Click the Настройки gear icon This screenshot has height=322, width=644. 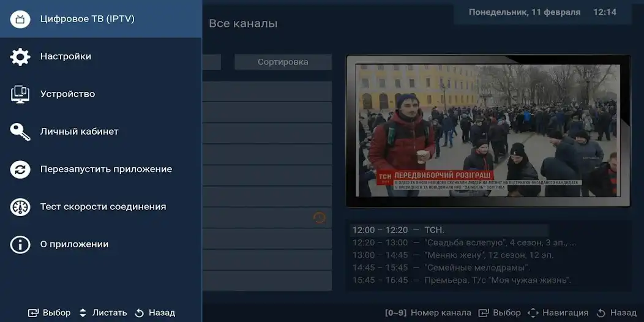[x=20, y=57]
